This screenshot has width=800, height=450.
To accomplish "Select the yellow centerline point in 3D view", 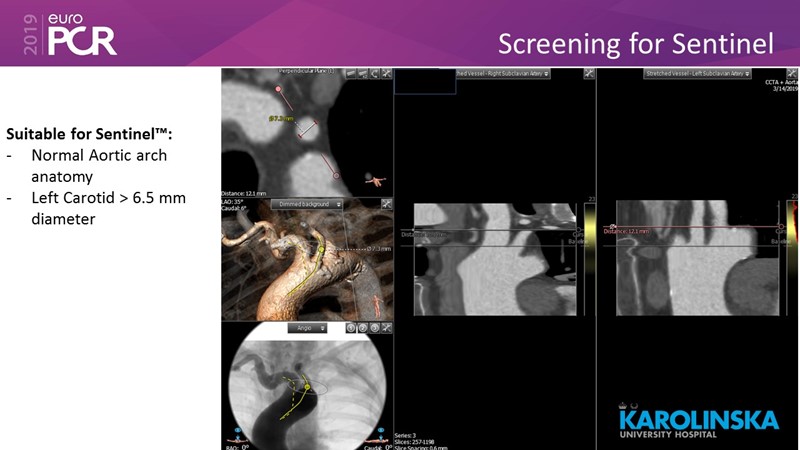I will [320, 249].
